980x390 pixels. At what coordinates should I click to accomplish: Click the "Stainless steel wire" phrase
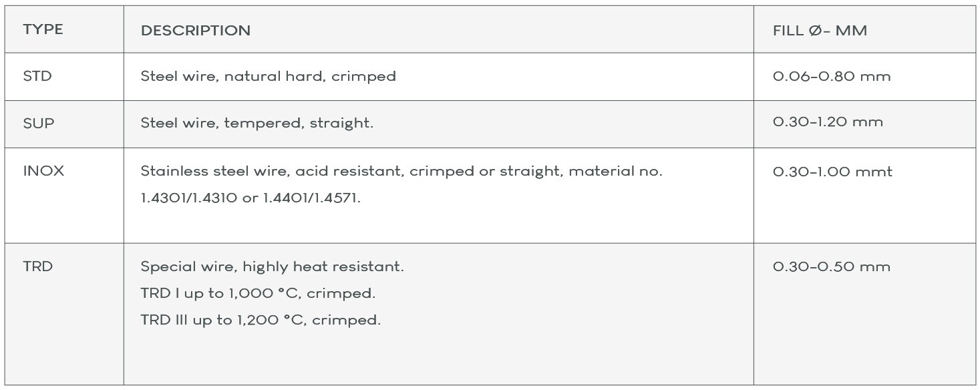[x=208, y=171]
